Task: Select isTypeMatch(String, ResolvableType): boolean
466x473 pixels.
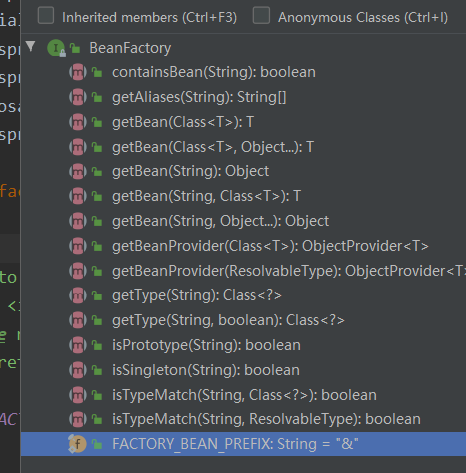Action: [266, 419]
